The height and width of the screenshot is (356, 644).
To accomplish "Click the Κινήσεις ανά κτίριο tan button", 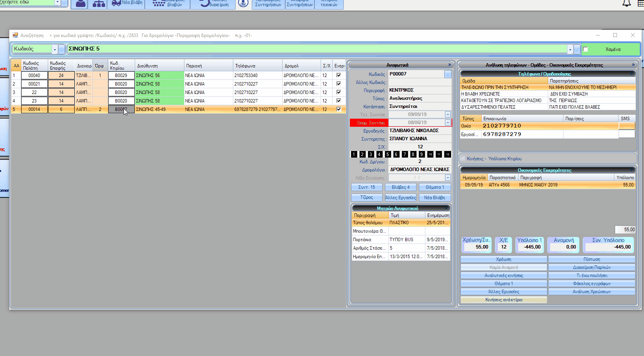I will click(503, 300).
